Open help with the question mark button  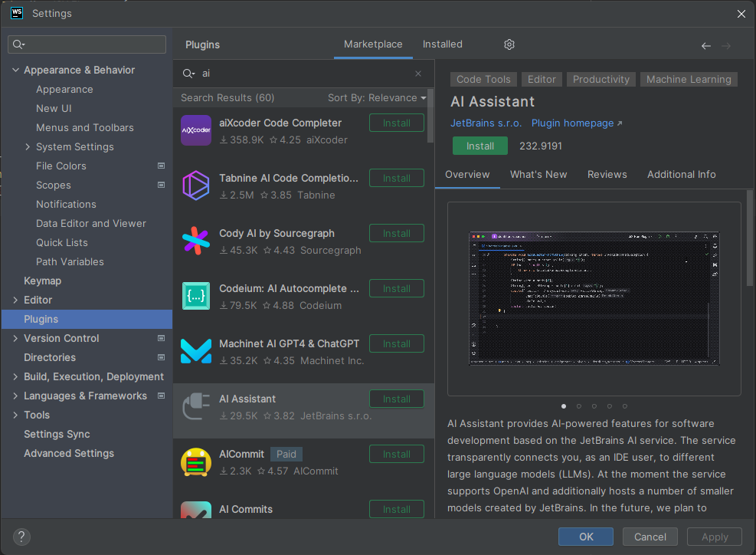click(x=21, y=537)
